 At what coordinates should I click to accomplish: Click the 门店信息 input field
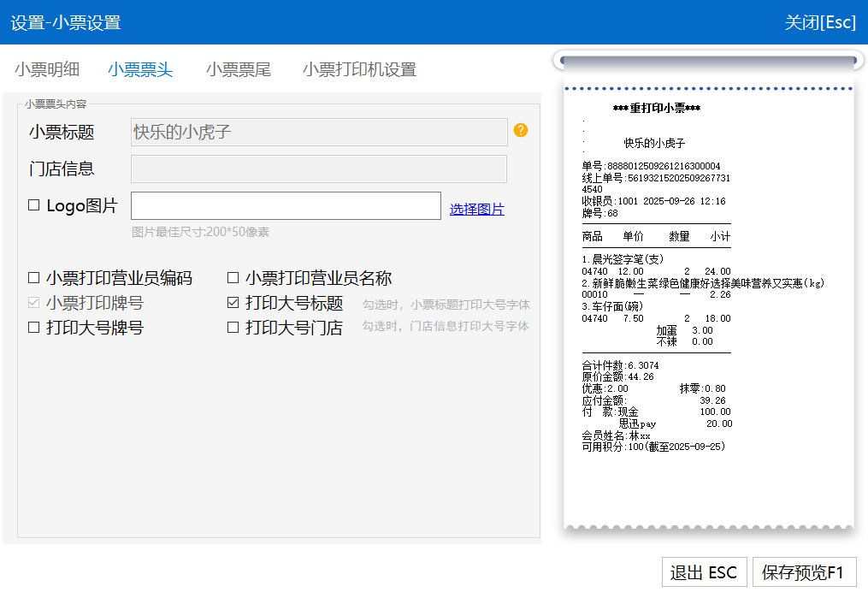319,169
